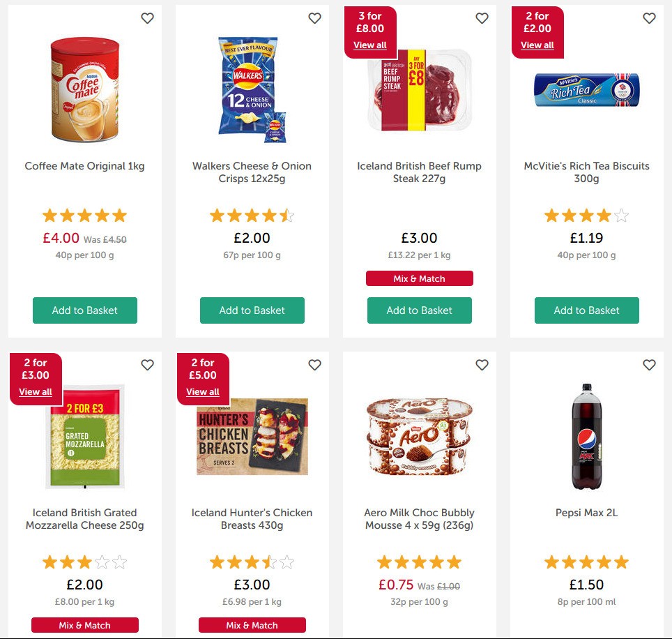
Task: Add Walkers Cheese & Onion Crisps to basket
Action: tap(252, 310)
